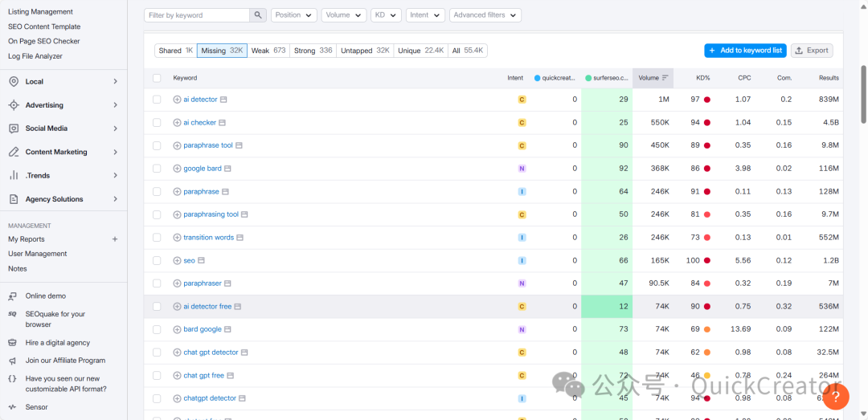
Task: Click the orange help question mark button
Action: point(836,395)
